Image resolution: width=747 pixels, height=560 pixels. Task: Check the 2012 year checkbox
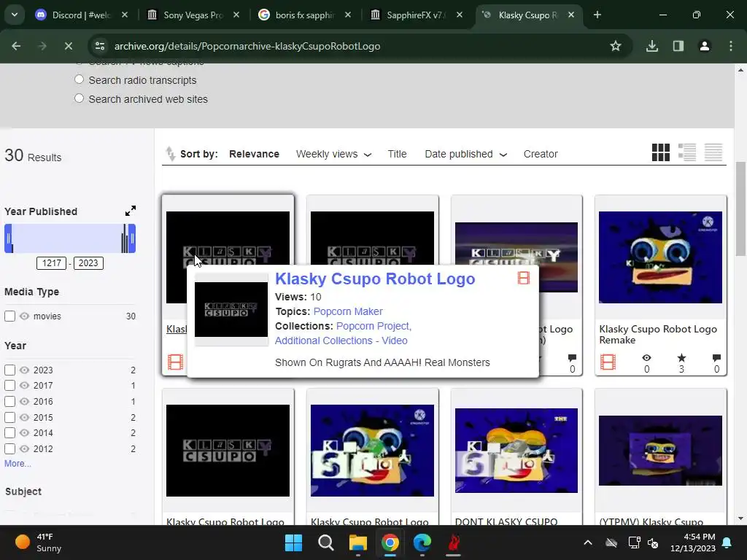coord(9,448)
